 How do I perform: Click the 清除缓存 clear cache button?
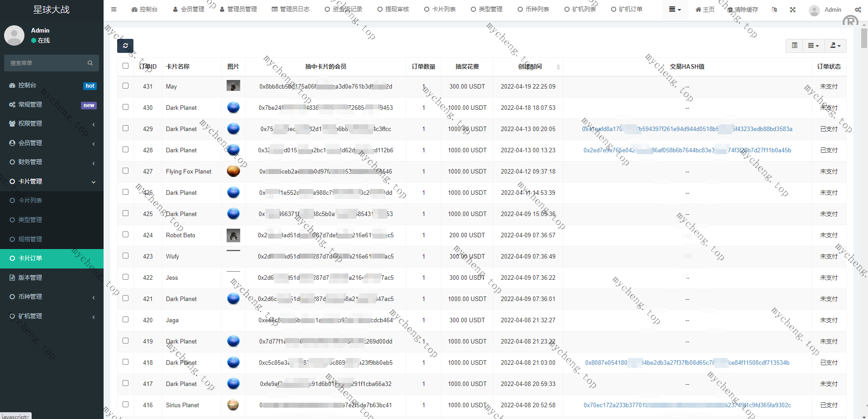743,9
